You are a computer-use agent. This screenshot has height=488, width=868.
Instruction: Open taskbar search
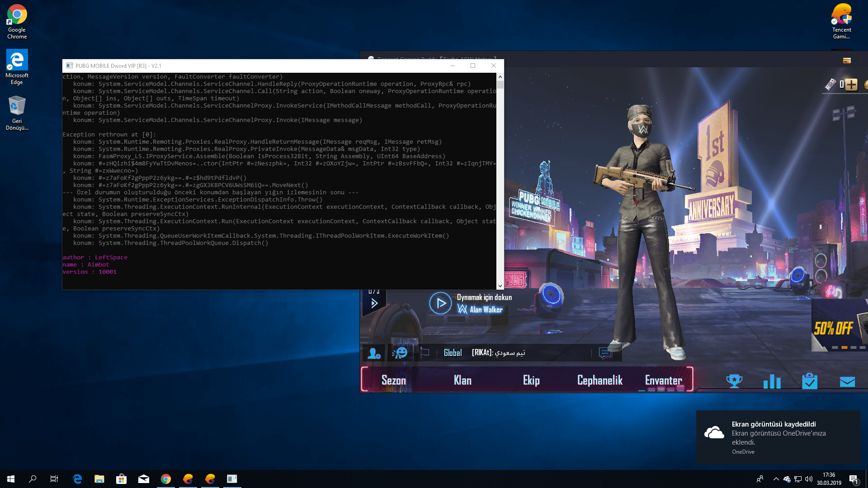click(33, 479)
